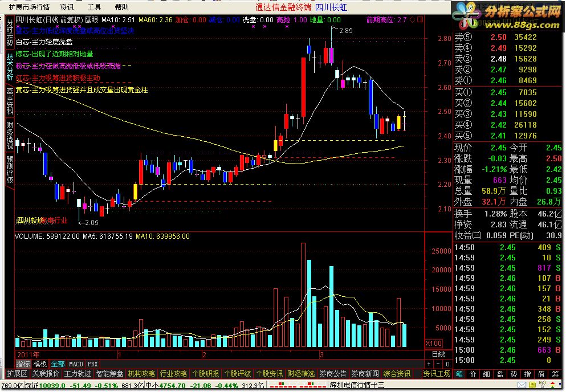Screen dimensions: 566x392
Task: Open the 个股研报 bottom tab
Action: point(205,374)
